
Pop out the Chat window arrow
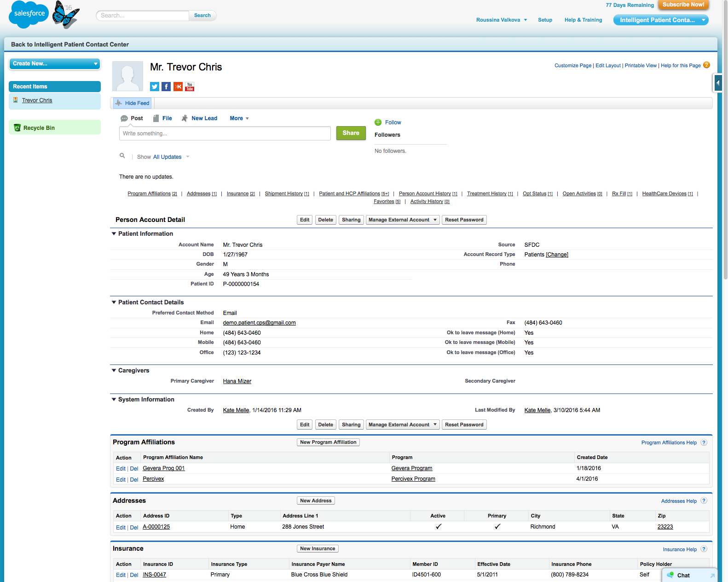click(712, 576)
